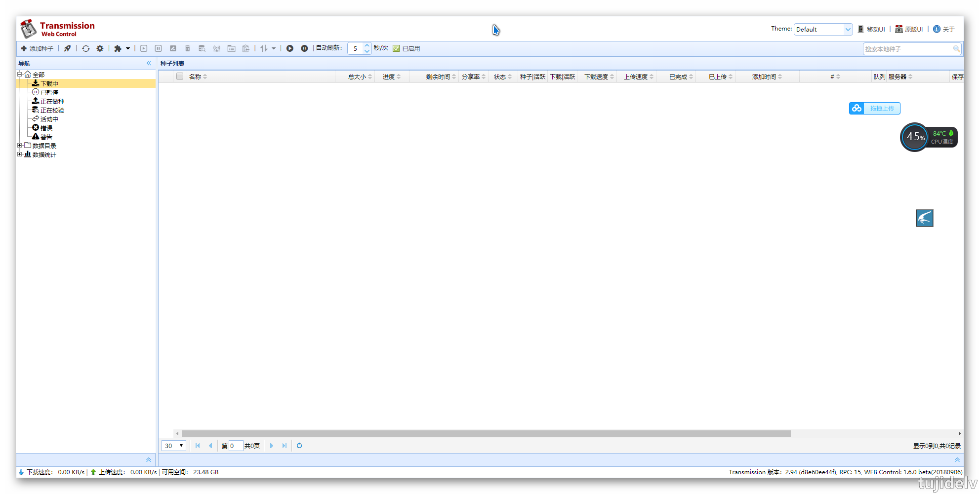980x494 pixels.
Task: Select 正在做种 in navigation tree
Action: coord(52,101)
